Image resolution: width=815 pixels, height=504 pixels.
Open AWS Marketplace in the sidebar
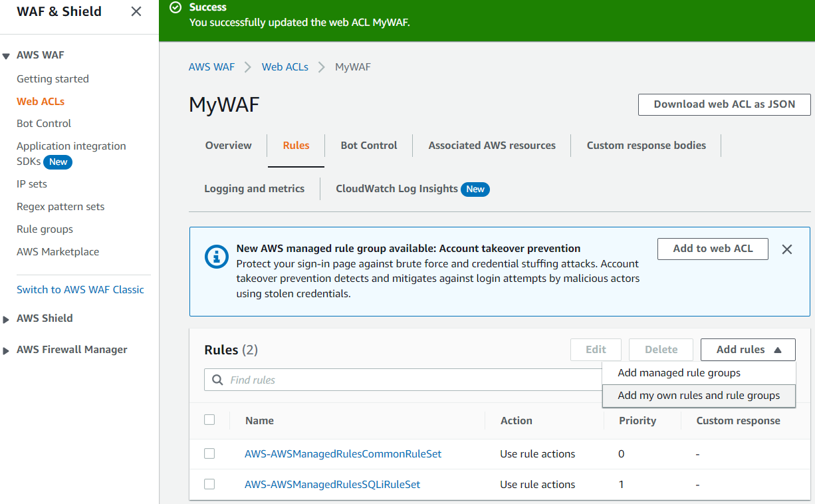(58, 252)
